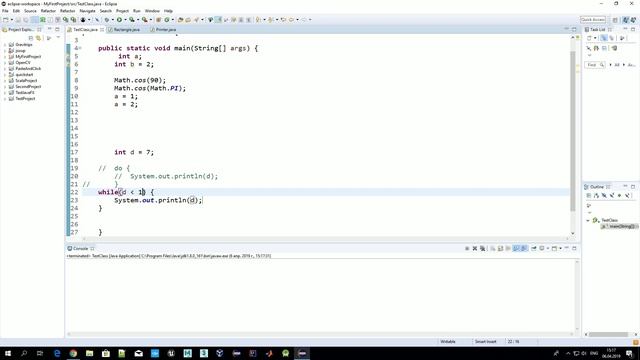The width and height of the screenshot is (640, 360).
Task: Toggle Show Console on Standard Out change
Action: click(x=516, y=248)
